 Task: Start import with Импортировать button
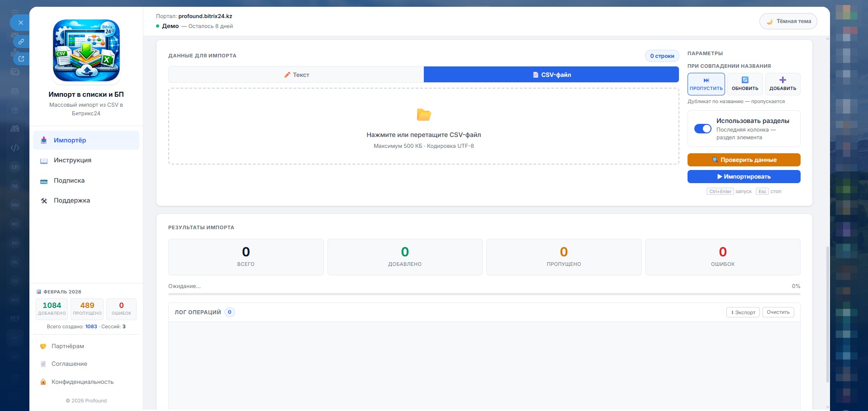point(744,177)
